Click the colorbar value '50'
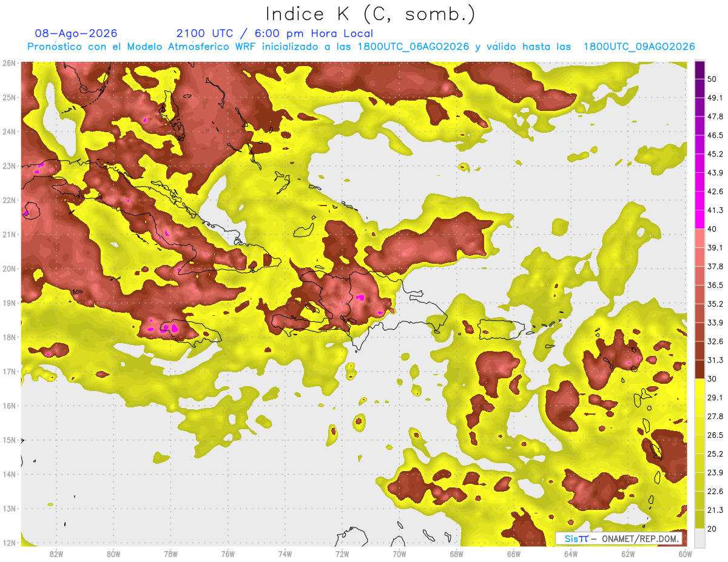Screen dimensions: 728x562 click(712, 79)
